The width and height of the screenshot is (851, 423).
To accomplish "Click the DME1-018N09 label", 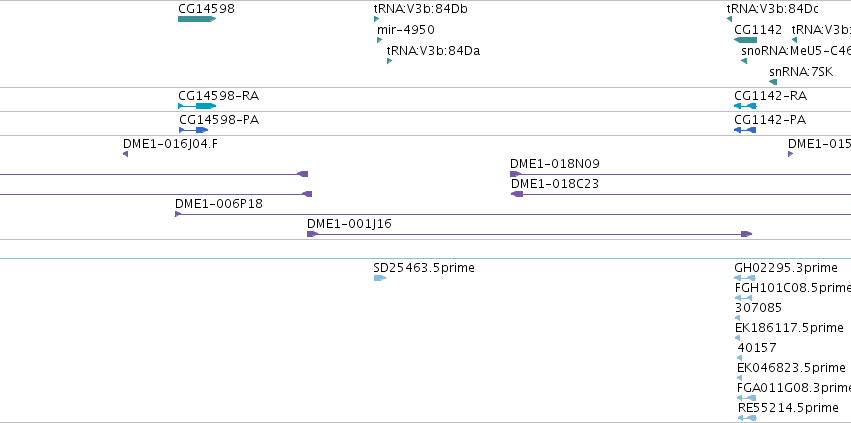I will pos(555,164).
